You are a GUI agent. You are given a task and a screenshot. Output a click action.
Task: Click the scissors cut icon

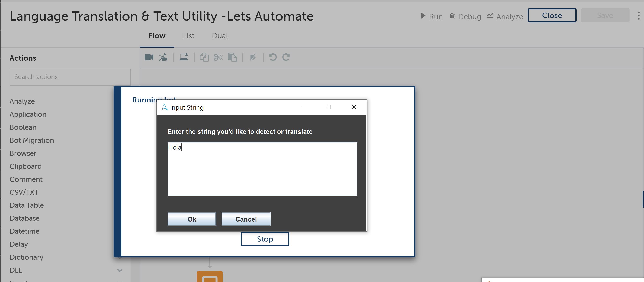[218, 57]
